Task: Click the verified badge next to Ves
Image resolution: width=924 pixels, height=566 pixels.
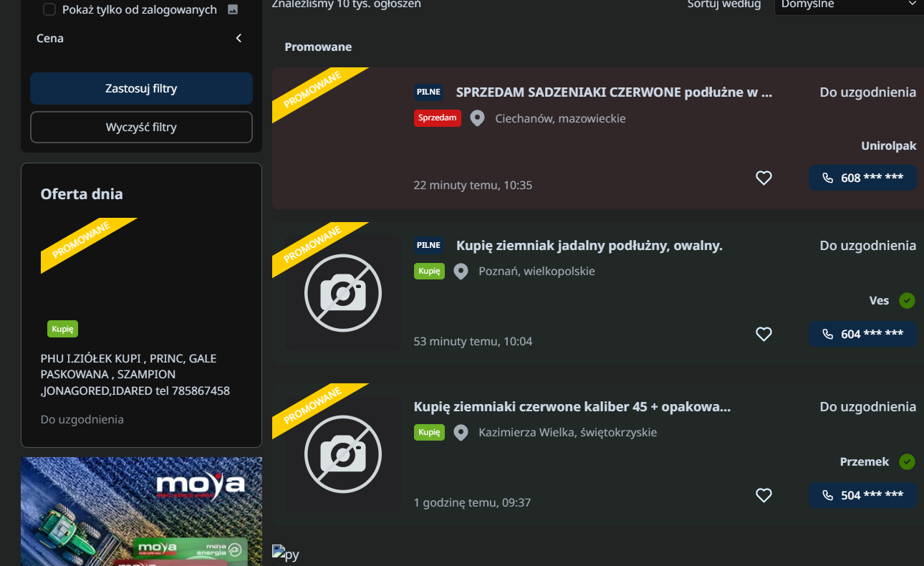Action: click(907, 300)
